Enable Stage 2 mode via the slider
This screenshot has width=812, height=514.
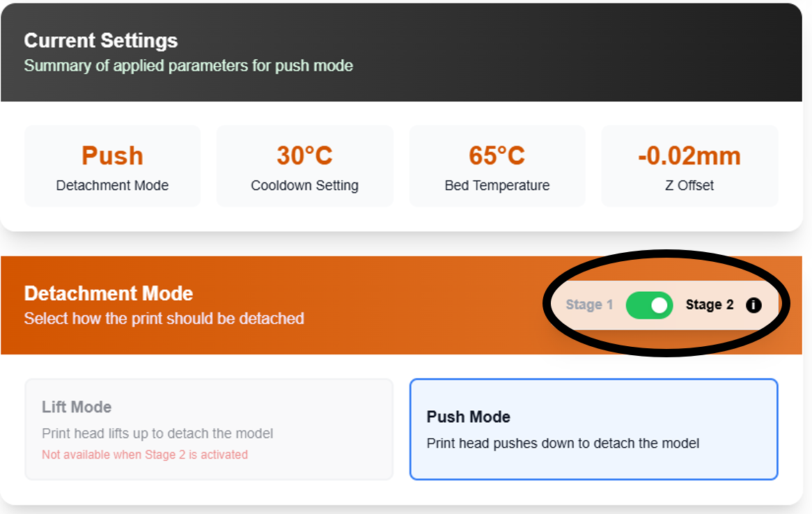[x=649, y=305]
